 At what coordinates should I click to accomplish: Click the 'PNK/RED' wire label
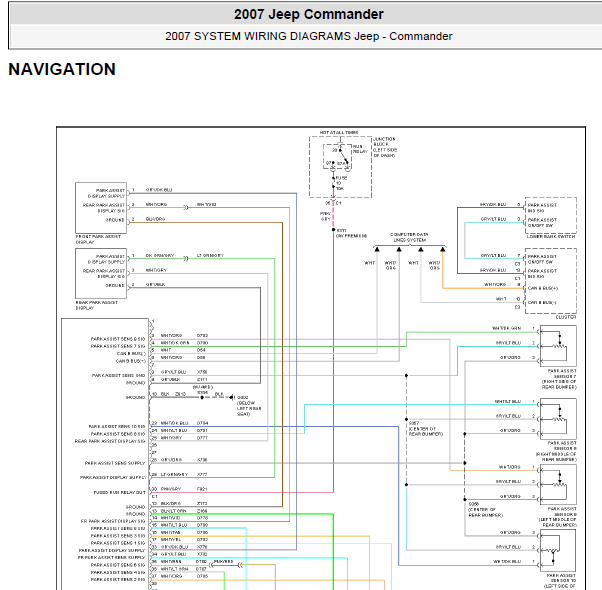(x=223, y=562)
